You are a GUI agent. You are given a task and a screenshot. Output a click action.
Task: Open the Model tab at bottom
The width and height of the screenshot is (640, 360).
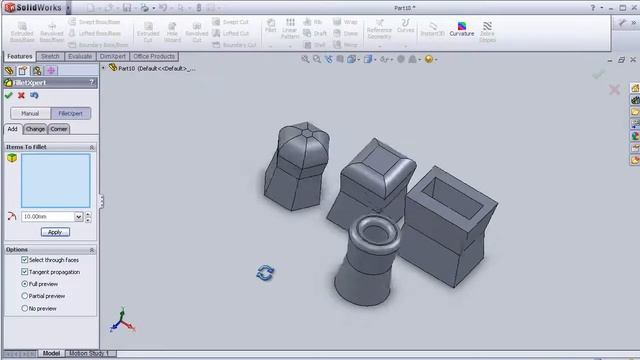point(51,353)
